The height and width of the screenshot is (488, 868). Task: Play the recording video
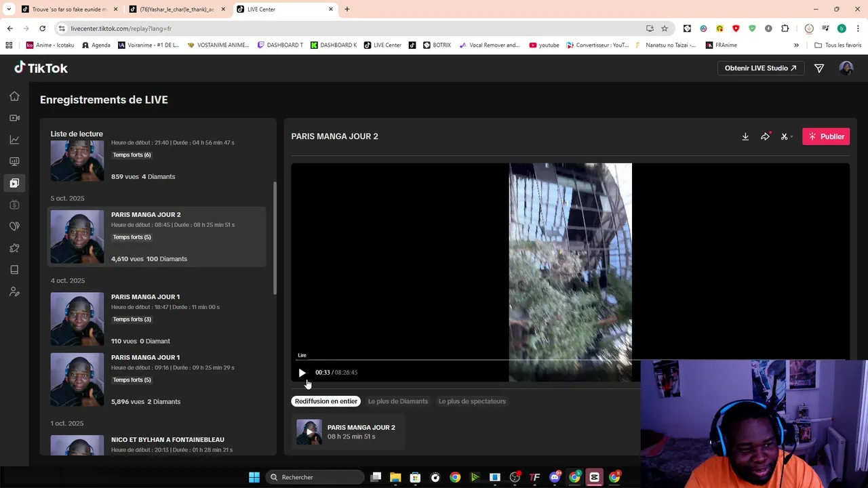[302, 372]
